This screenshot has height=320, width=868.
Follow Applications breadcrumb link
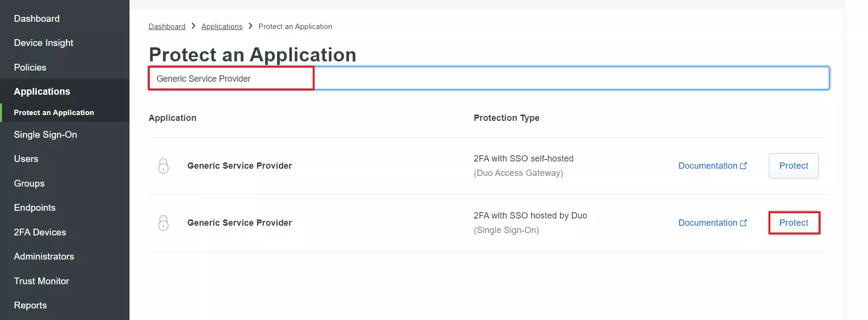pyautogui.click(x=222, y=26)
